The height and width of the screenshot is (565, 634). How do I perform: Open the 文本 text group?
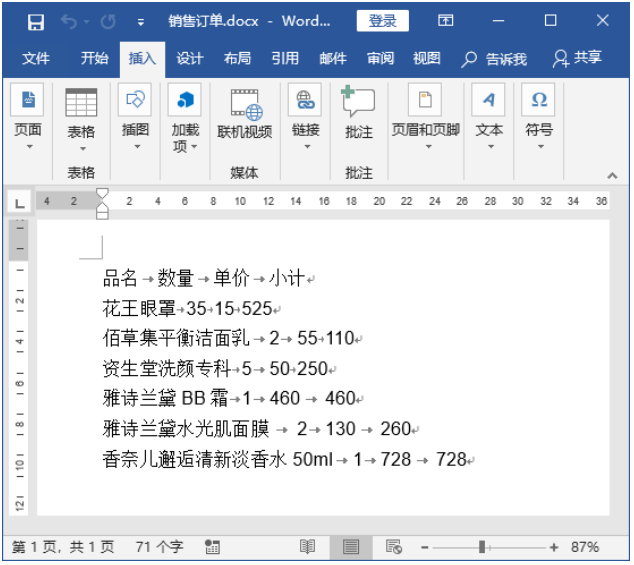[489, 116]
